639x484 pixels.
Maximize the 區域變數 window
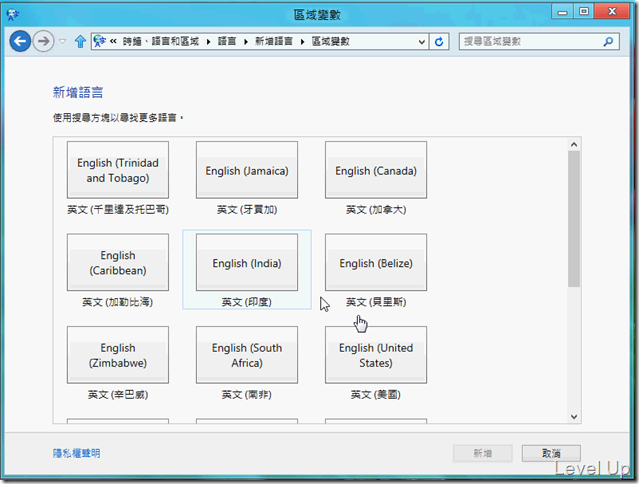(584, 11)
